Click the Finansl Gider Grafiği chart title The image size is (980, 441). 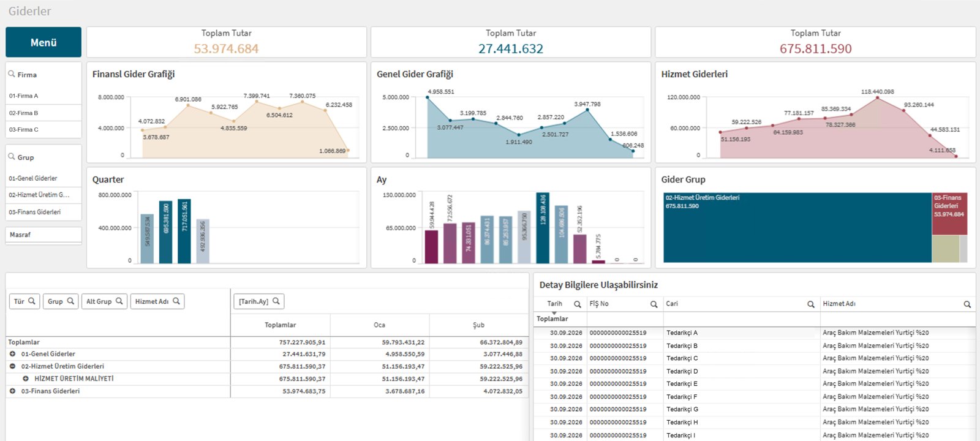pyautogui.click(x=134, y=74)
